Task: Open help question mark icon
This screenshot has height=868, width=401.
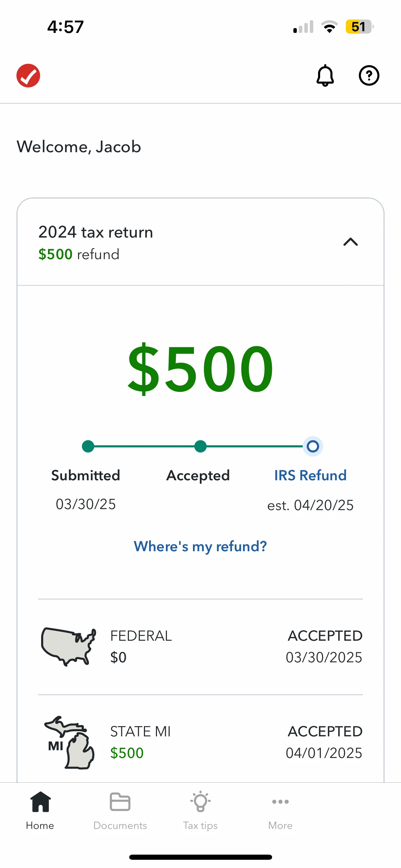Action: pyautogui.click(x=369, y=75)
